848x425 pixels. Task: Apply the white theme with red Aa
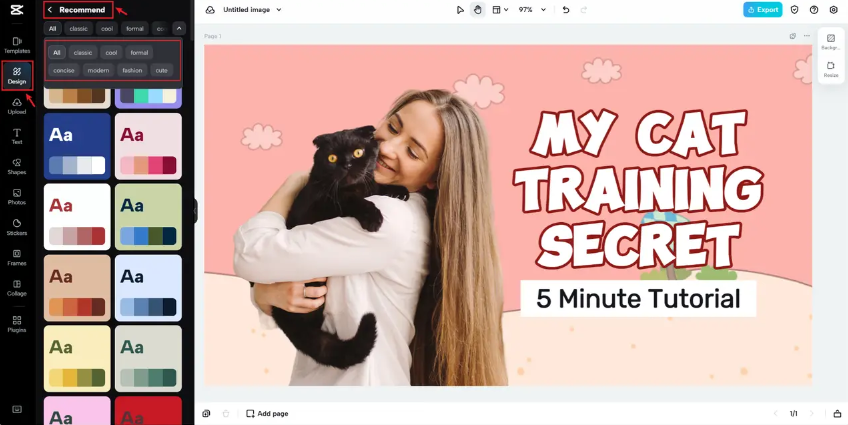click(x=77, y=217)
